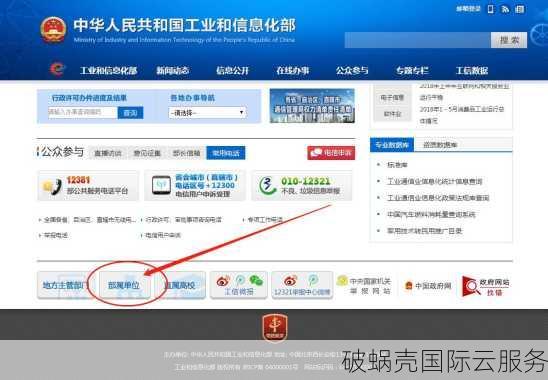Click Tencent Weibo icon in 工信微报 box
This screenshot has height=380, width=548.
(240, 280)
